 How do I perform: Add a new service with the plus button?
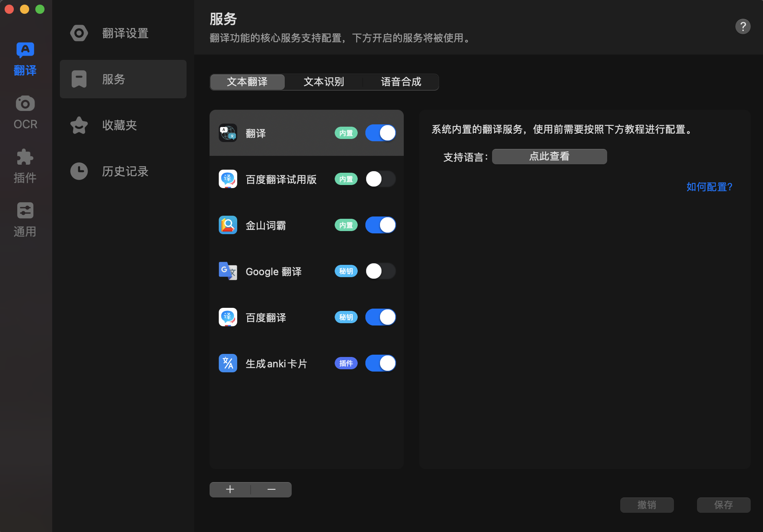(x=230, y=489)
